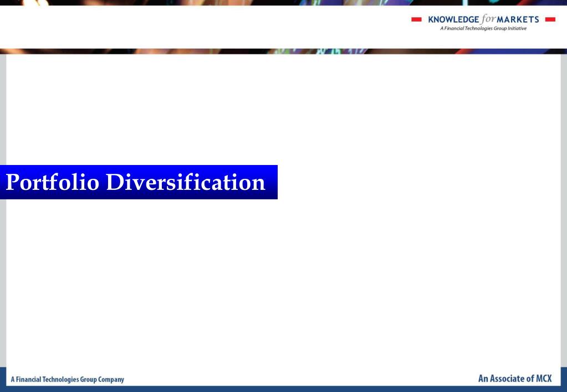Click 'A Financial Technologies Group Company' footer text
Viewport: 567px width, 392px height.
pyautogui.click(x=67, y=379)
